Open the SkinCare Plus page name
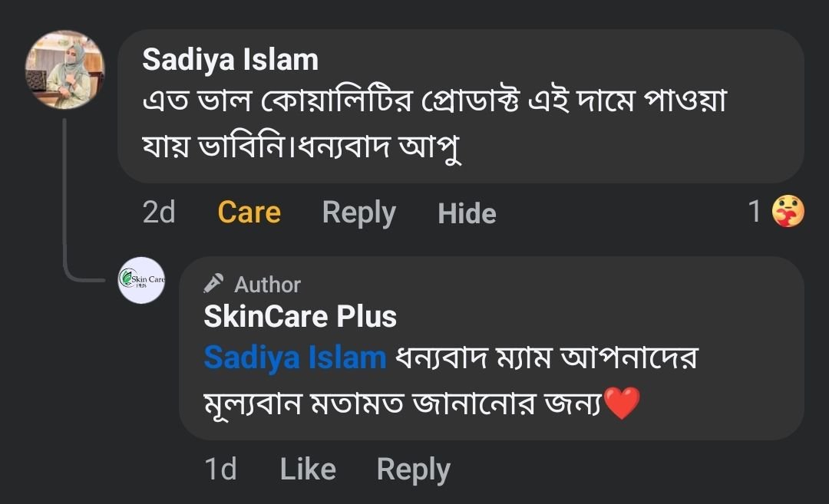This screenshot has height=504, width=829. [x=300, y=316]
